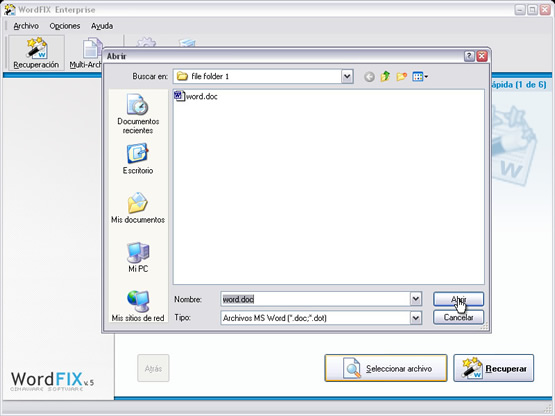
Task: Click the Seleccionar archivo button
Action: tap(386, 368)
